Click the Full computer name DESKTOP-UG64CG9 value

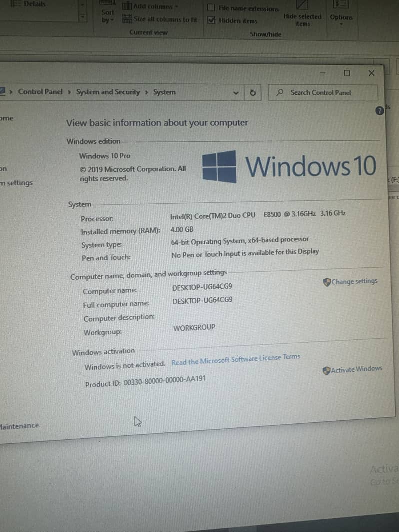(202, 300)
